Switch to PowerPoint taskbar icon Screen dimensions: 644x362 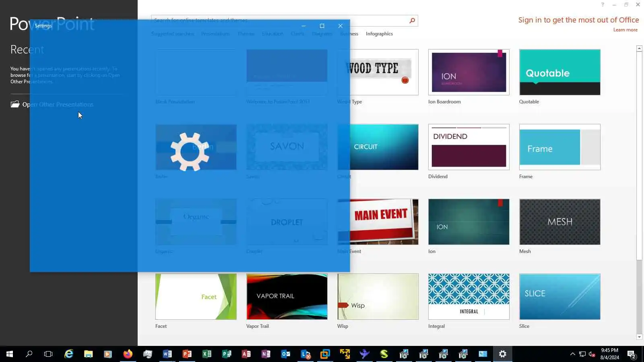[x=187, y=354]
